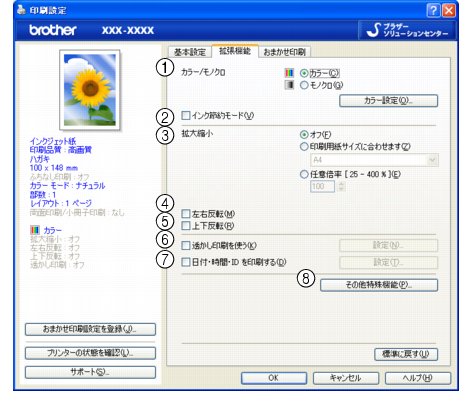Check the 上下反転 option
Viewport: 472px width, 401px height.
(185, 226)
